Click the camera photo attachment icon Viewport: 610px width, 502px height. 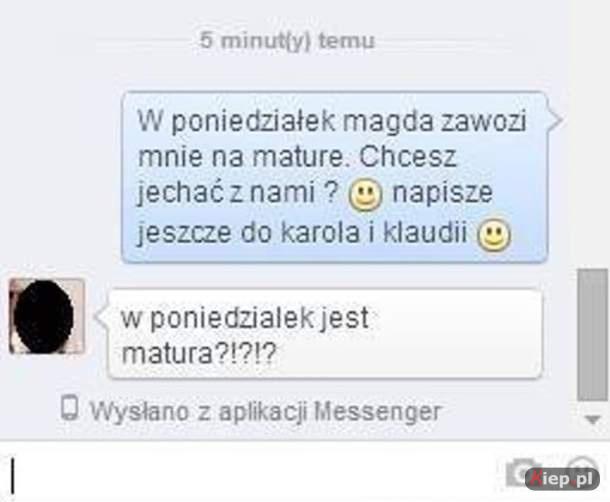click(x=520, y=472)
